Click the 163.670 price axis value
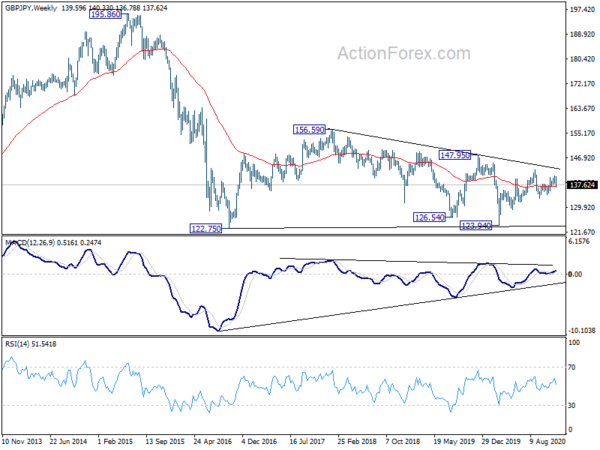The width and height of the screenshot is (600, 450). click(x=582, y=109)
